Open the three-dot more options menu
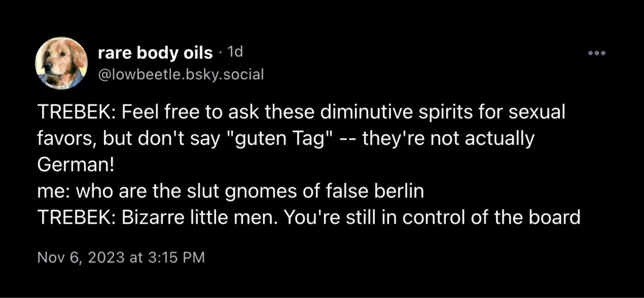 tap(597, 53)
